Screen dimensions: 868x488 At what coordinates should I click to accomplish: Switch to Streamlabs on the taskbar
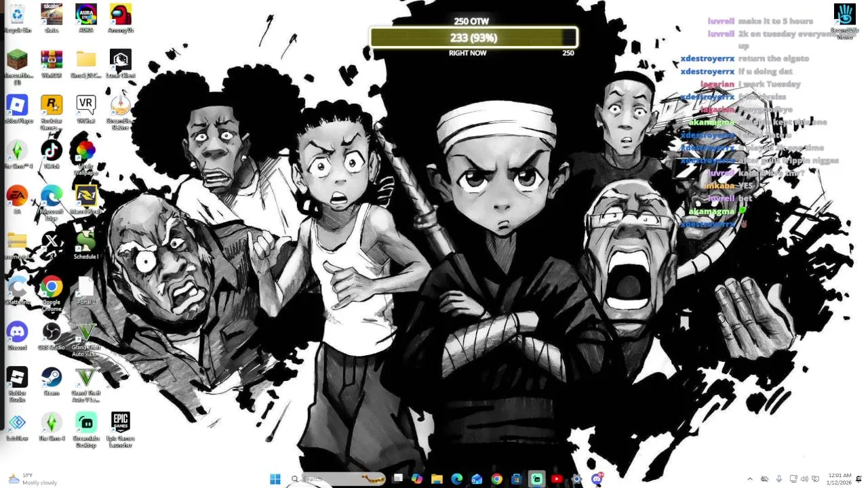coord(536,479)
